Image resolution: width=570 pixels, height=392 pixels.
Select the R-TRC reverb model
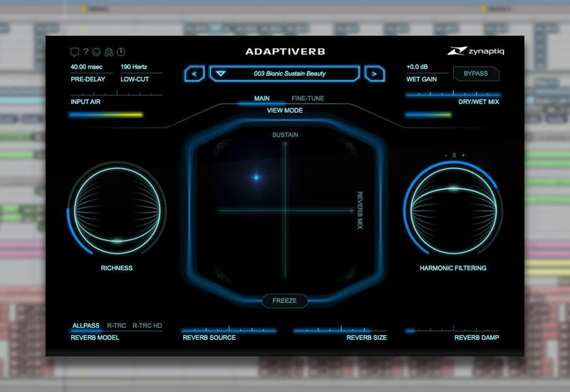(x=117, y=326)
